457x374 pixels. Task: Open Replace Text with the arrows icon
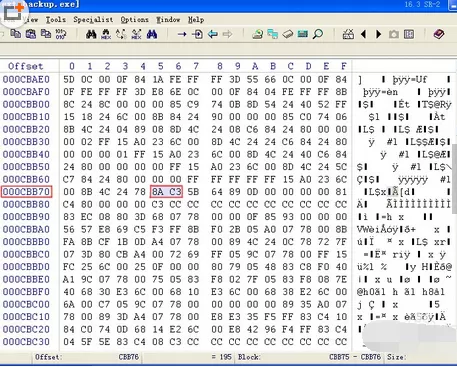click(x=121, y=34)
